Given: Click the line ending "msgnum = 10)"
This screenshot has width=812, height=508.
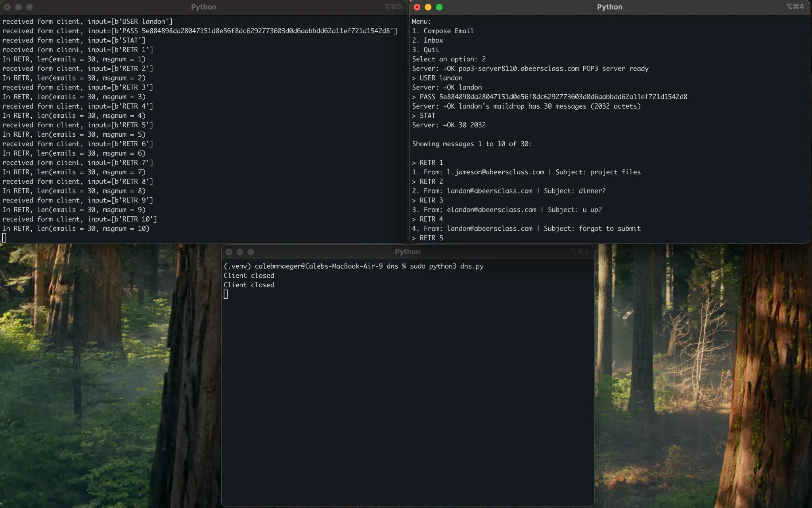Looking at the screenshot, I should pos(76,229).
